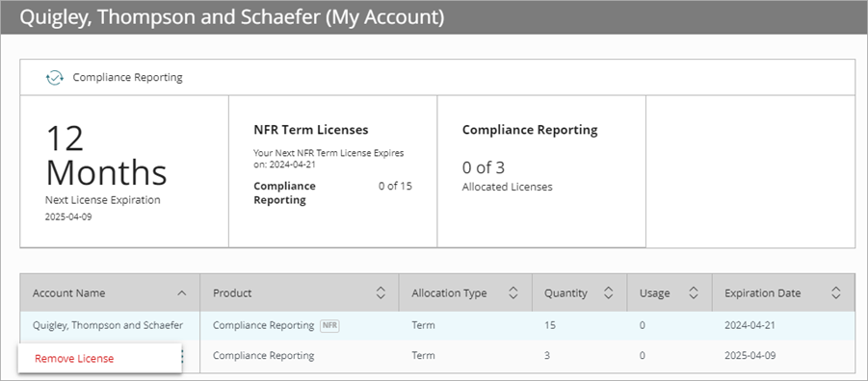The height and width of the screenshot is (381, 868).
Task: Click the Allocated Licenses label
Action: (507, 187)
